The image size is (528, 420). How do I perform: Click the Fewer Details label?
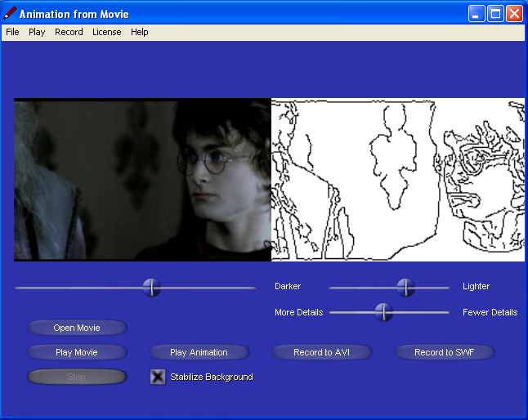(490, 312)
